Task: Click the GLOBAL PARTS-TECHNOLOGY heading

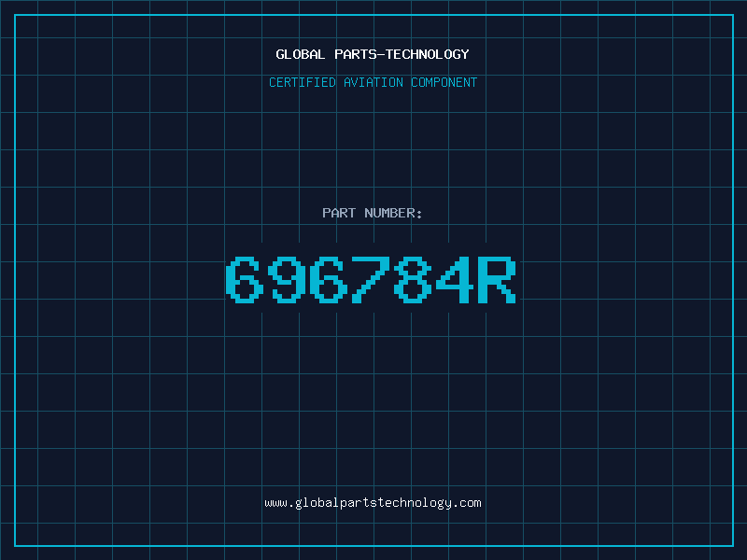Action: 373,54
